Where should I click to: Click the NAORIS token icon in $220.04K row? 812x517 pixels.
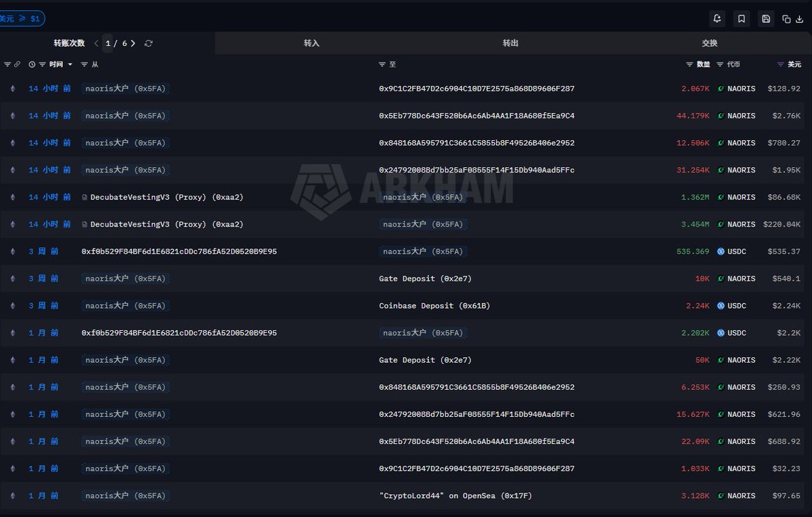[x=721, y=224]
